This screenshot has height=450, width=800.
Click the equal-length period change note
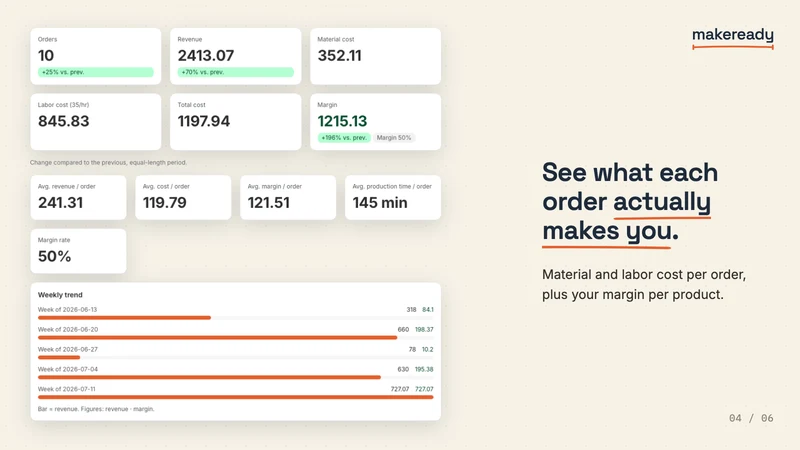(x=108, y=163)
